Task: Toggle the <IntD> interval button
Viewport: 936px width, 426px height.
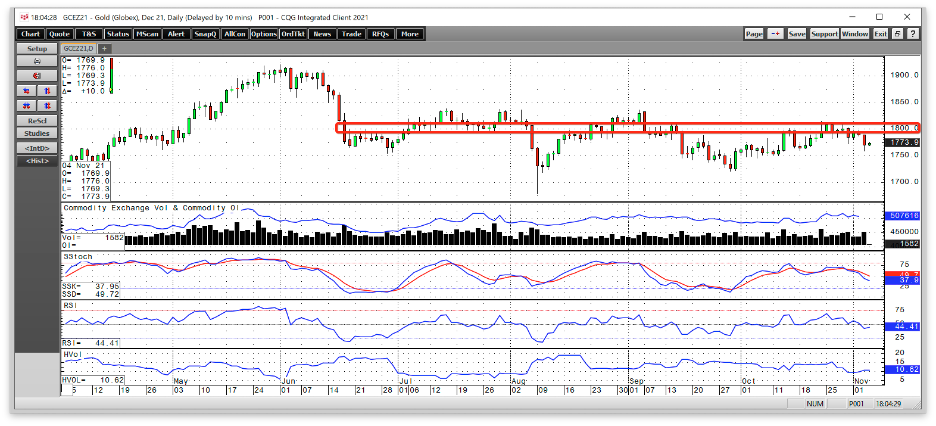Action: click(x=37, y=147)
